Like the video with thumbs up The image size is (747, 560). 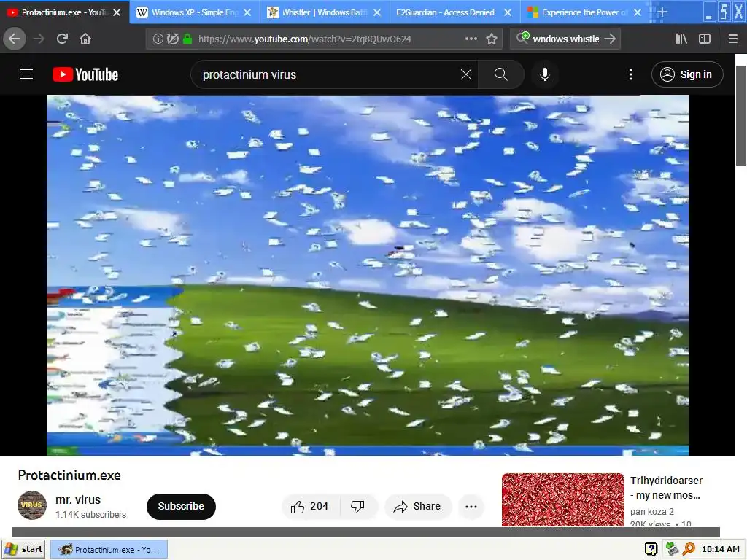(310, 506)
